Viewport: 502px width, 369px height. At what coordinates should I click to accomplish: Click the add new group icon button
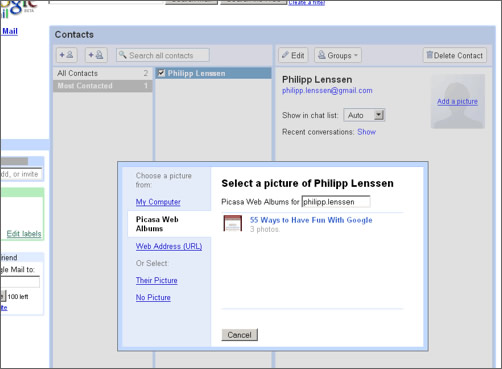coord(96,55)
